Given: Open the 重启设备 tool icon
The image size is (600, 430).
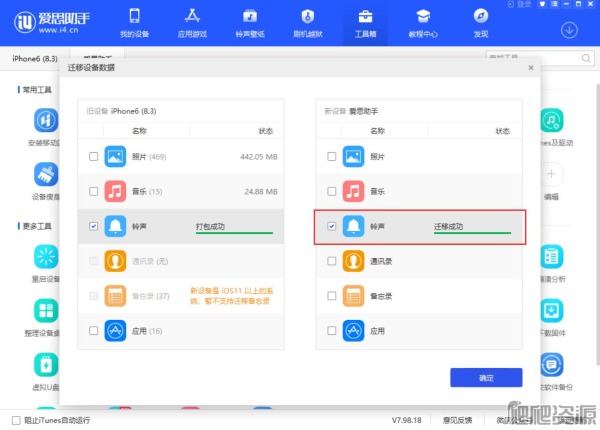Looking at the screenshot, I should tap(46, 256).
